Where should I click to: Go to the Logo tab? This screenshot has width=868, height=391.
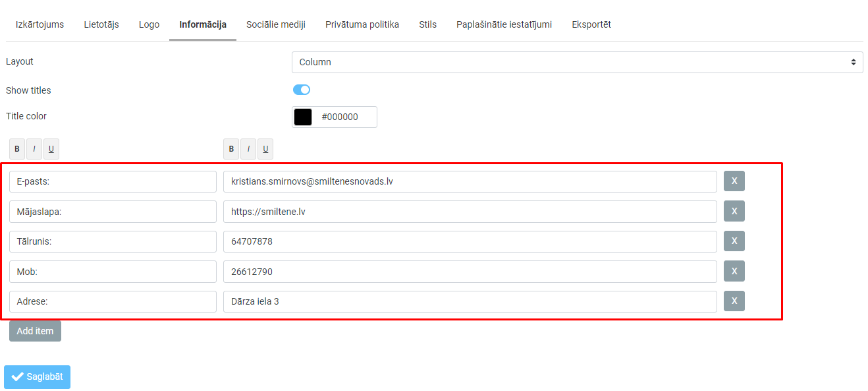pos(149,24)
